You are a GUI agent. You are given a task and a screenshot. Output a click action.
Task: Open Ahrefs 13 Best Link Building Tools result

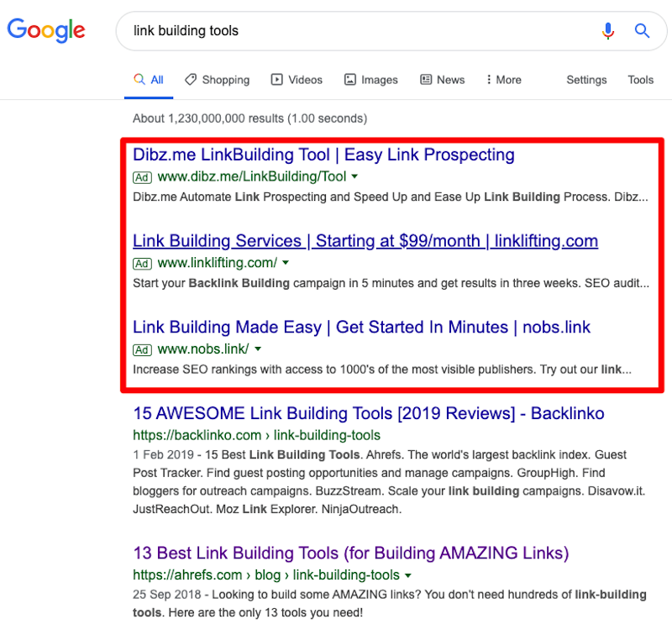click(350, 553)
